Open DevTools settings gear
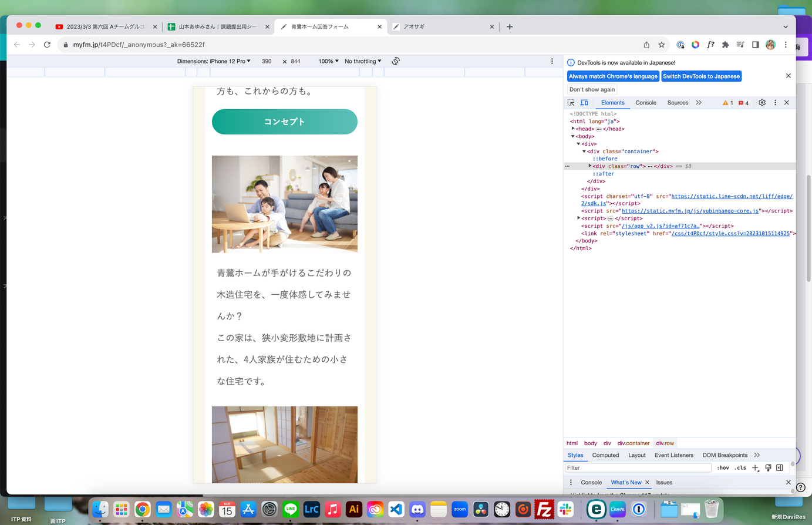 pos(762,103)
